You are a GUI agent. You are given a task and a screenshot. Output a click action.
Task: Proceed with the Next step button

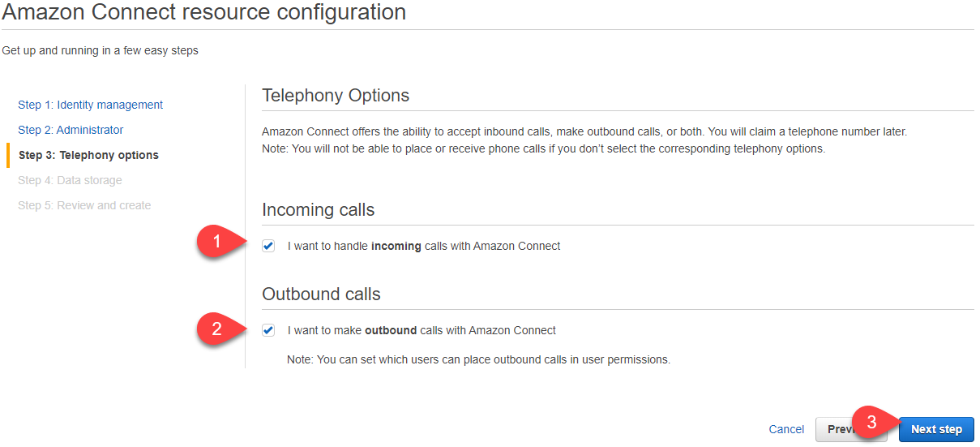[936, 429]
